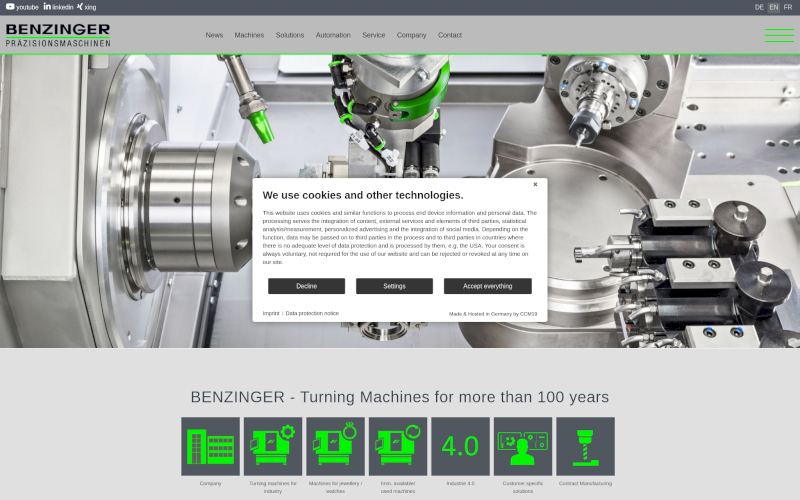
Task: Open the Data protection notice link
Action: pyautogui.click(x=312, y=313)
